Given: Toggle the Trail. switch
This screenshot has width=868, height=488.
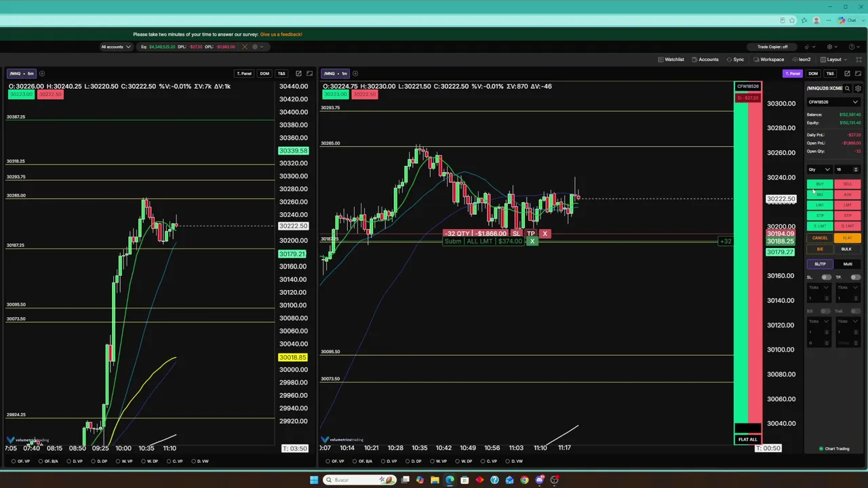Looking at the screenshot, I should 855,311.
